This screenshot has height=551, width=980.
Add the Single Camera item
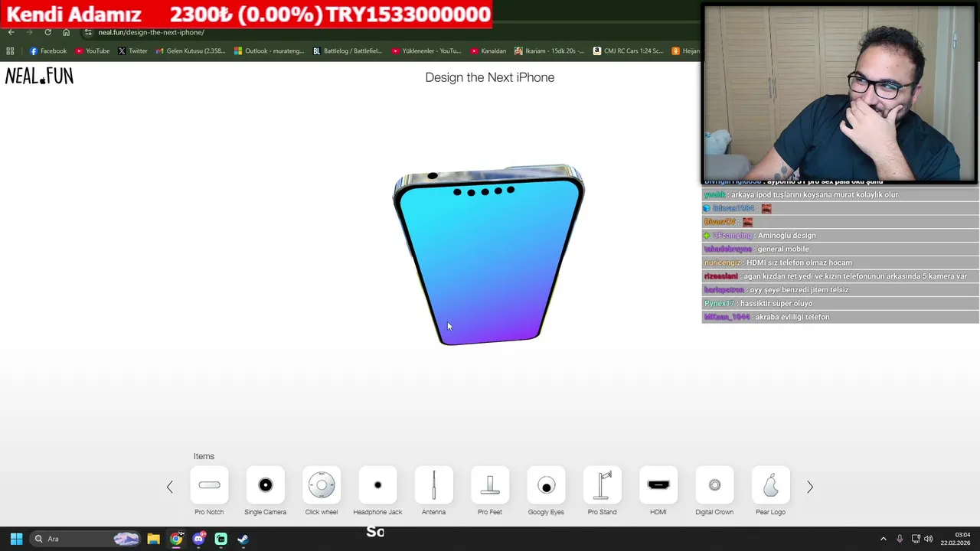[265, 485]
